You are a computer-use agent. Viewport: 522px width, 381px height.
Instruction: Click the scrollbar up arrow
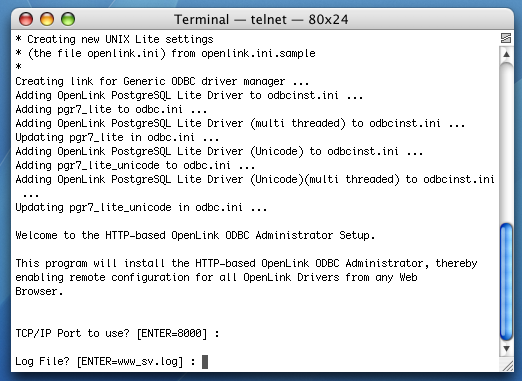pos(506,54)
